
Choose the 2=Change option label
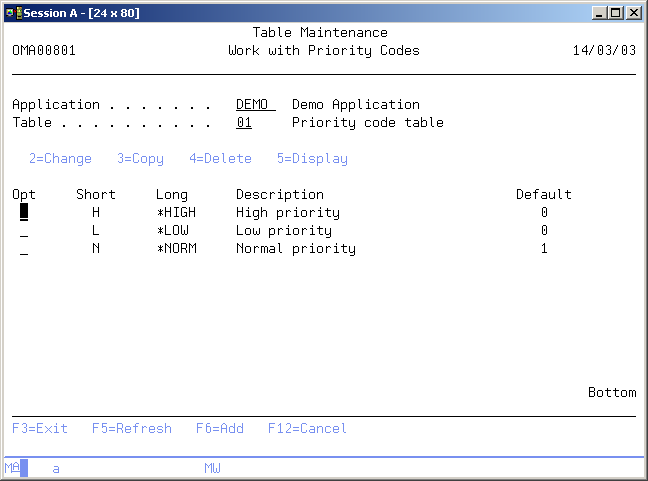pos(60,158)
